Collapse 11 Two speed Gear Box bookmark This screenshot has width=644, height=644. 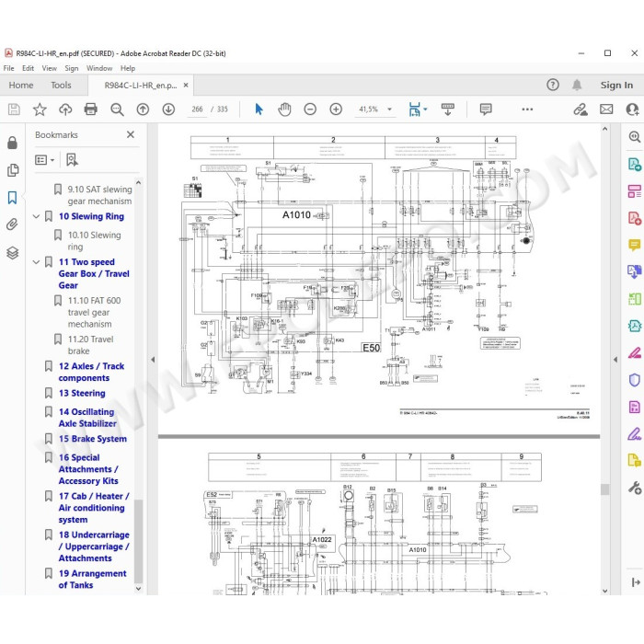[x=36, y=262]
